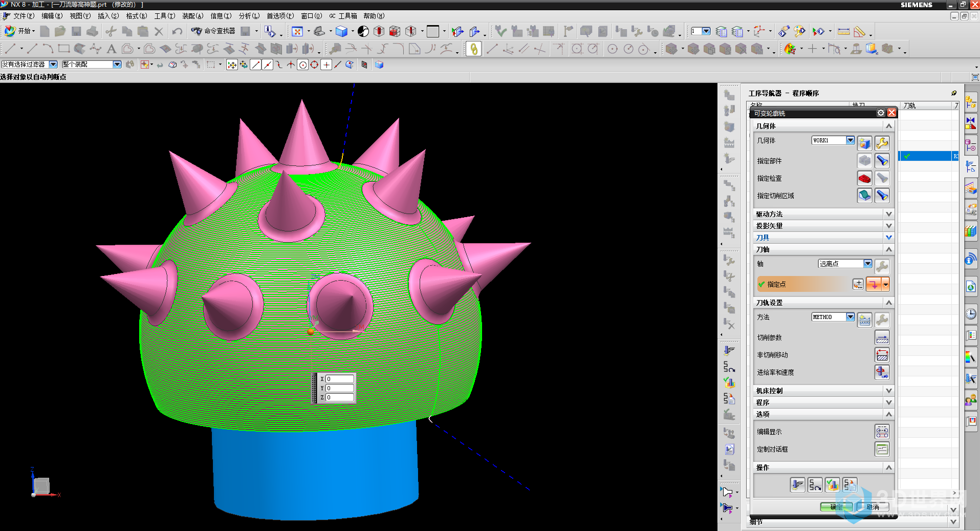Toggle enable snap point icon in toolbar

pos(232,65)
